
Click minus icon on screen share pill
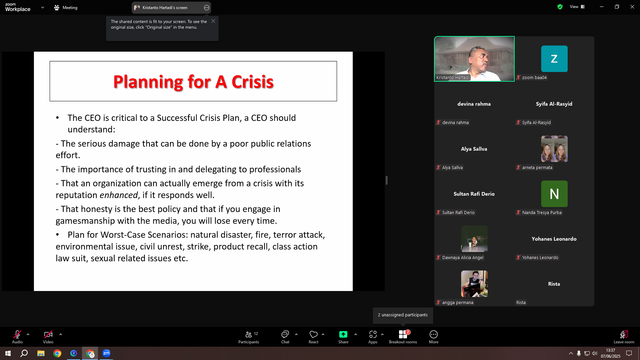click(x=207, y=7)
